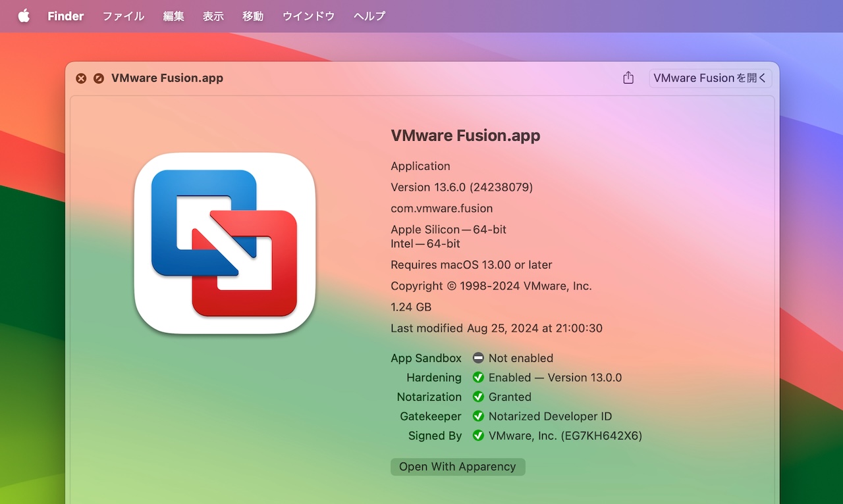The height and width of the screenshot is (504, 843).
Task: Click the Application type text
Action: coord(420,166)
